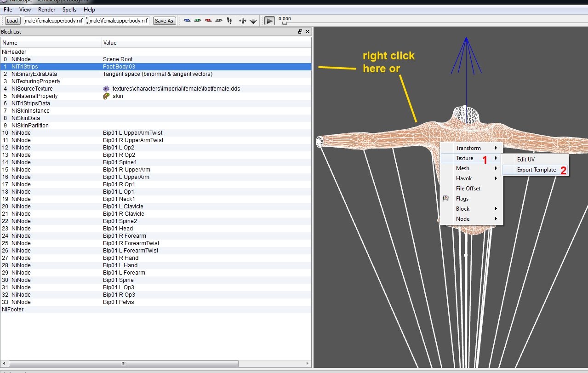This screenshot has height=373, width=588.
Task: Expand the Mesh submenu
Action: click(472, 168)
